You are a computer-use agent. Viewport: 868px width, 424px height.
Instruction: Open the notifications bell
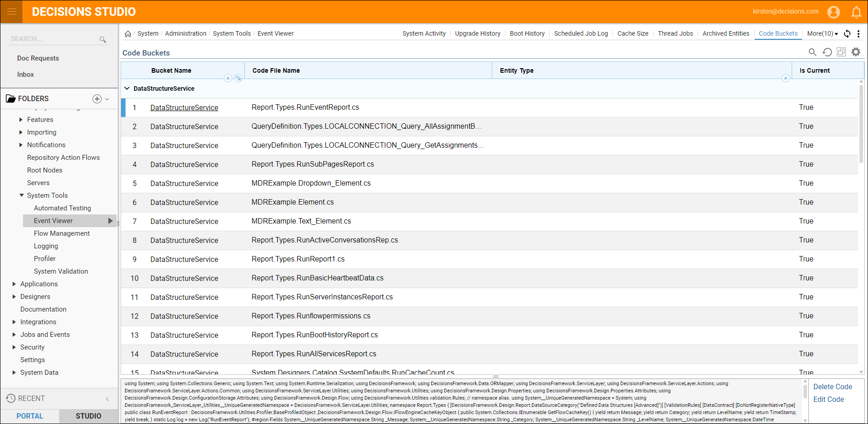(x=856, y=12)
